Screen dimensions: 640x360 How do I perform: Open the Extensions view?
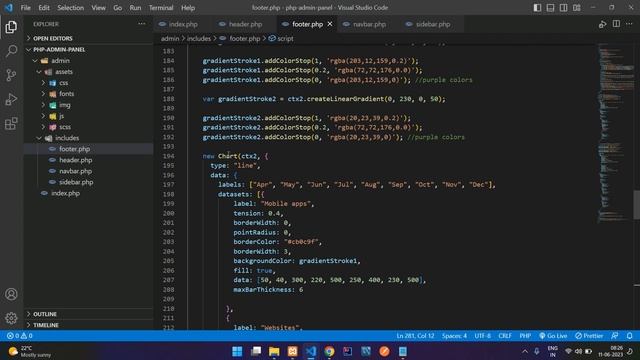click(x=11, y=123)
